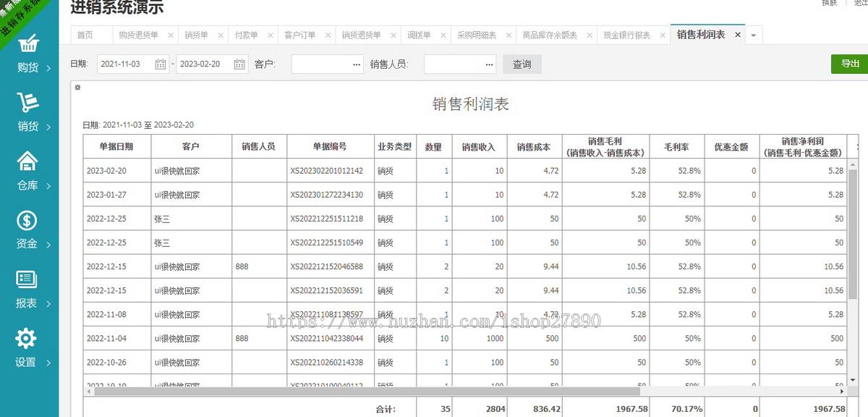The image size is (868, 417).
Task: Click order number XS202302201012142
Action: tap(327, 171)
